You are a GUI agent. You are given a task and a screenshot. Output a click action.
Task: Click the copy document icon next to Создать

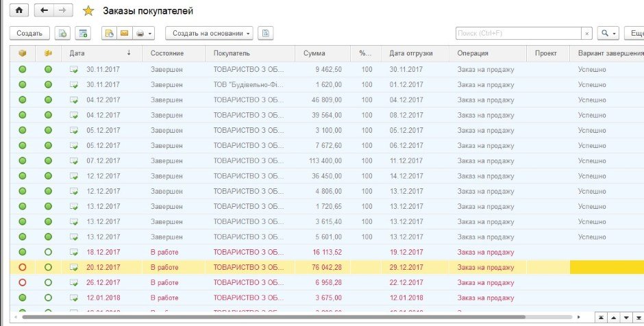pos(62,33)
